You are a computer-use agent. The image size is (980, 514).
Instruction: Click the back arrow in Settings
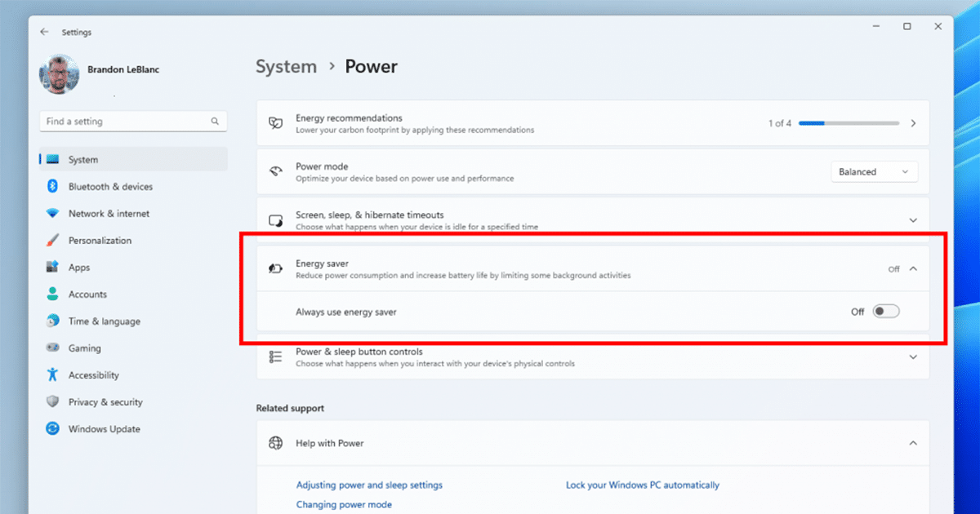[44, 33]
